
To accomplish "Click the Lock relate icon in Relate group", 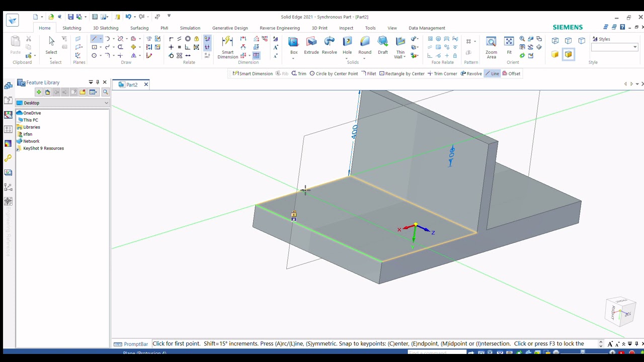I will [x=196, y=39].
